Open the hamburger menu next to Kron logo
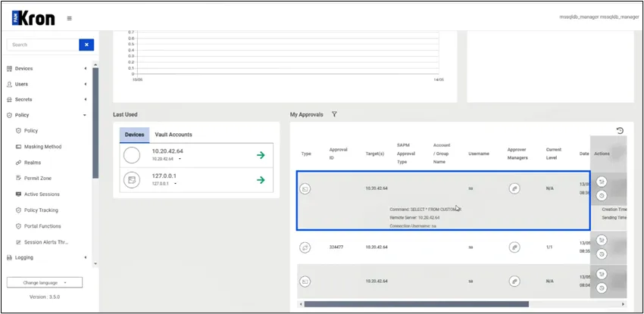This screenshot has width=644, height=314. pyautogui.click(x=70, y=18)
